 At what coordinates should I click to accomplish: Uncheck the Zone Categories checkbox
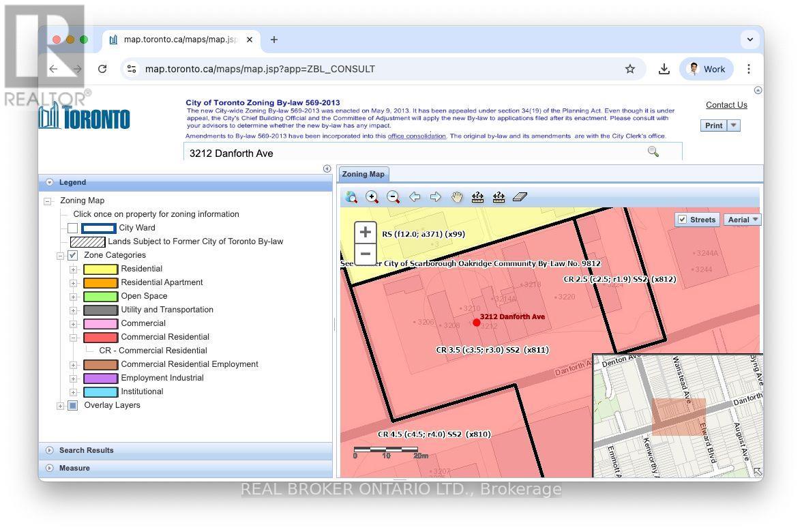[73, 255]
